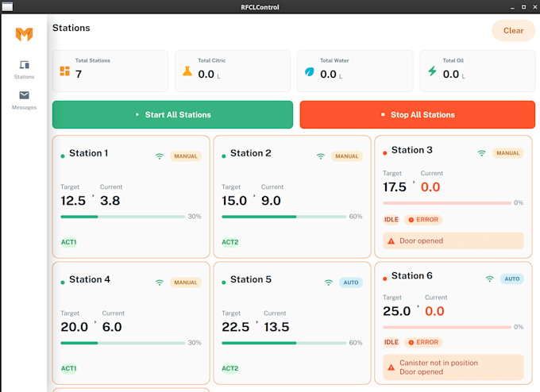
Task: Click the Door opened alert in Station 3
Action: tap(453, 241)
